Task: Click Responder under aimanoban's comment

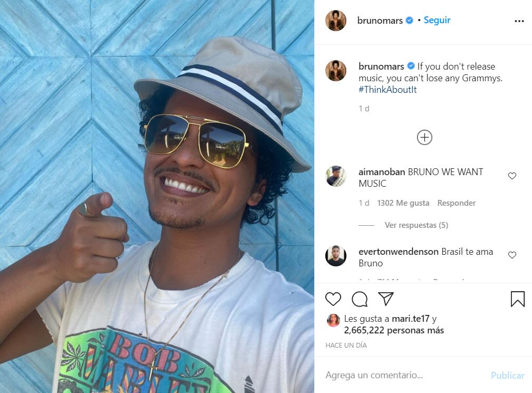Action: click(457, 203)
